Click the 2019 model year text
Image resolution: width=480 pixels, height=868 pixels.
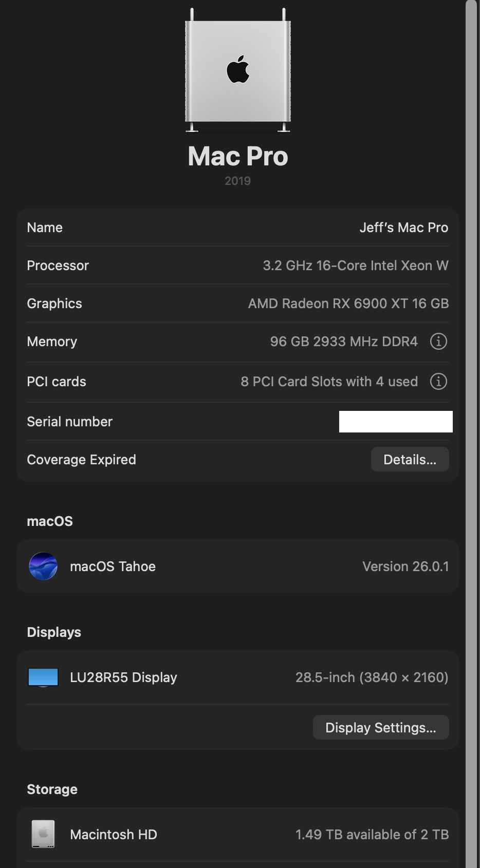pos(238,181)
